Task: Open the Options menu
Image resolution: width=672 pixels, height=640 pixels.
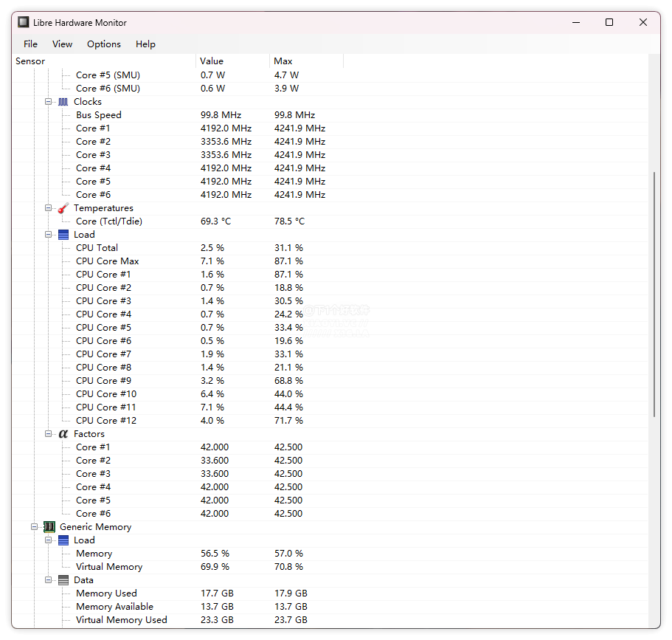Action: 104,44
